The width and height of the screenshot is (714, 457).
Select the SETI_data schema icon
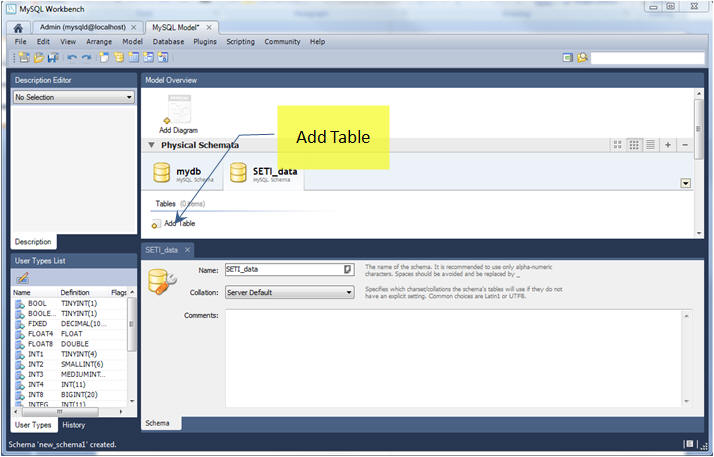tap(238, 173)
